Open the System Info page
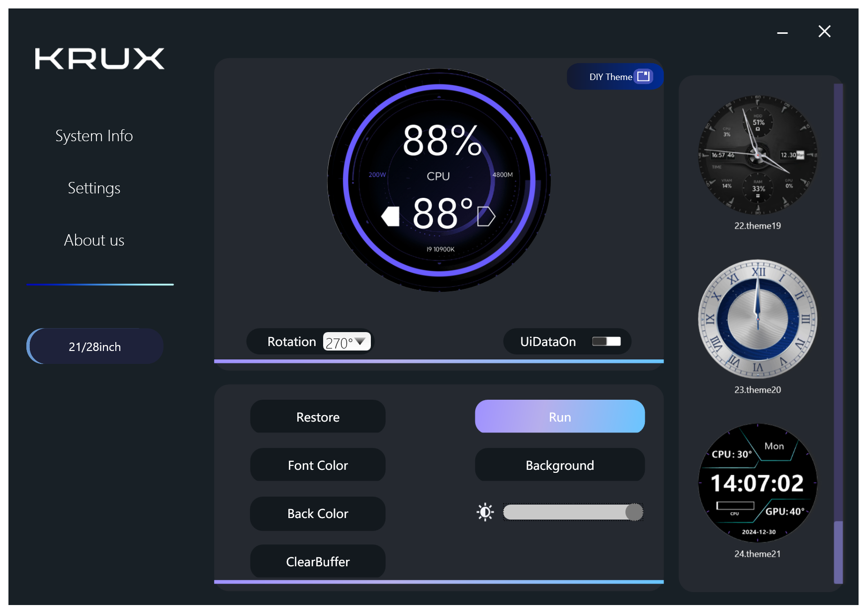Viewport: 868px width, 612px height. point(94,136)
